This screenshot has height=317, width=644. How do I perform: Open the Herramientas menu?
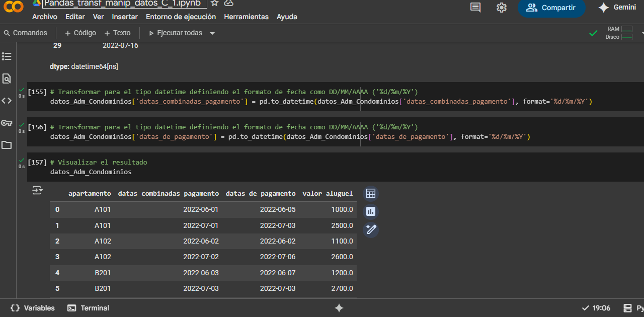[x=246, y=17]
